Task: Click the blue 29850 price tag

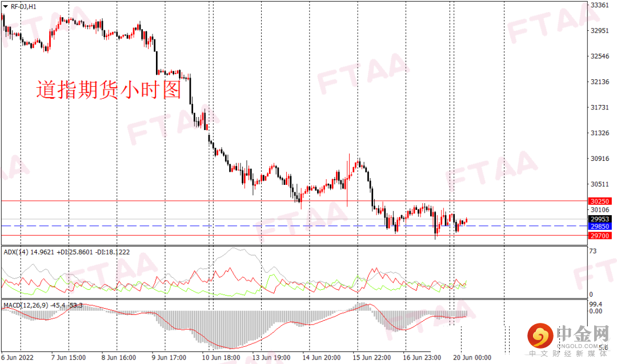Action: tap(600, 227)
